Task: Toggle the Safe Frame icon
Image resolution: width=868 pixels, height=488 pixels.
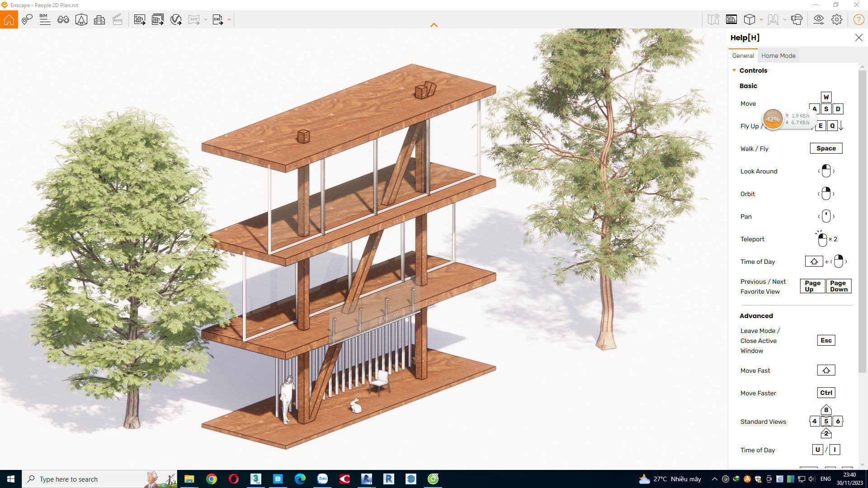Action: (x=731, y=19)
